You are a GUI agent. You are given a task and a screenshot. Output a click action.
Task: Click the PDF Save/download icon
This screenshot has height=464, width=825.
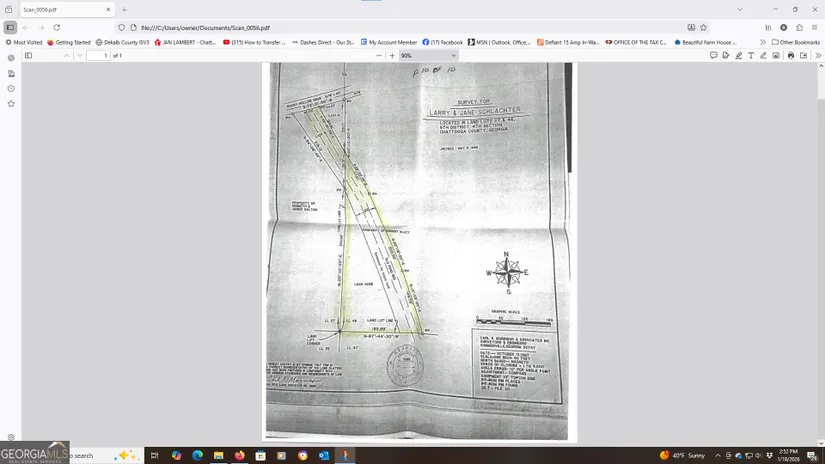click(803, 56)
